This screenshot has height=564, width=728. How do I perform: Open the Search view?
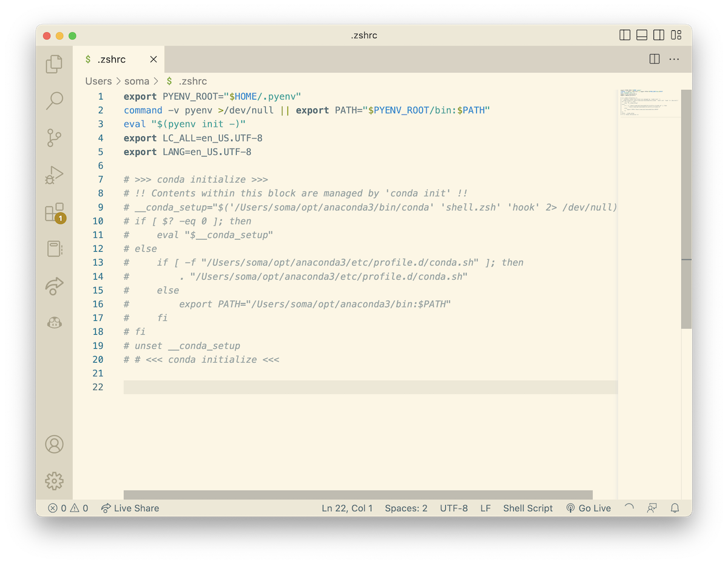coord(54,101)
